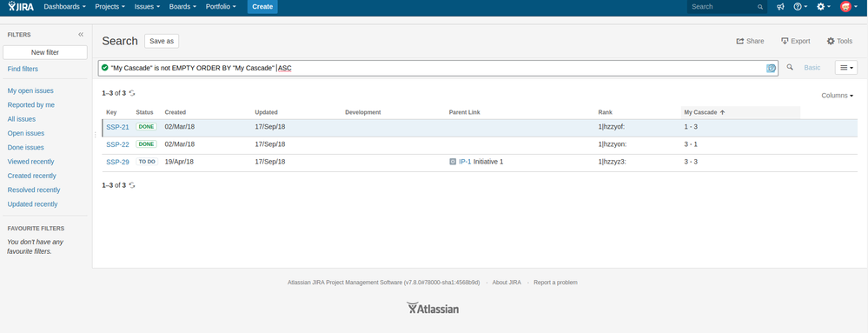
Task: Select Updated recently filter
Action: tap(33, 204)
